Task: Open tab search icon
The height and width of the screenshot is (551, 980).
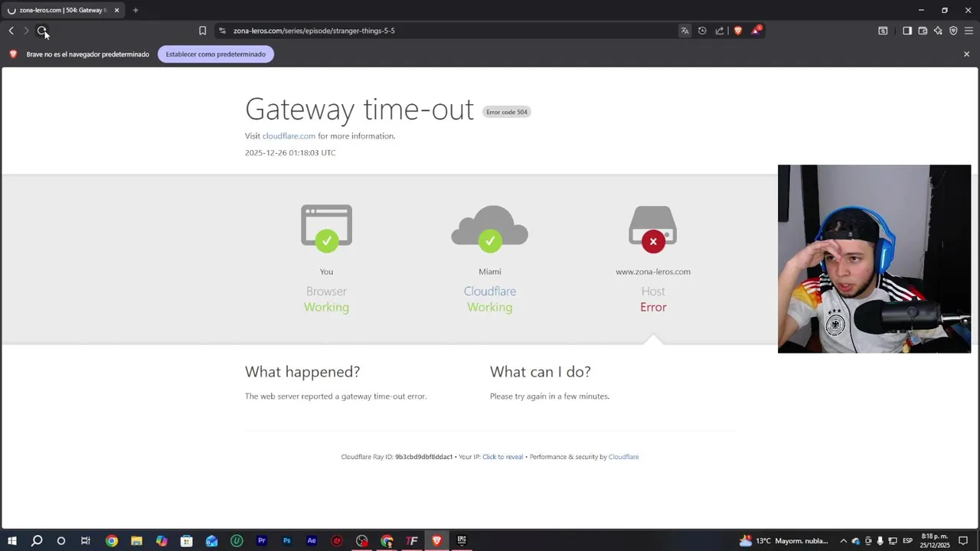Action: (883, 31)
